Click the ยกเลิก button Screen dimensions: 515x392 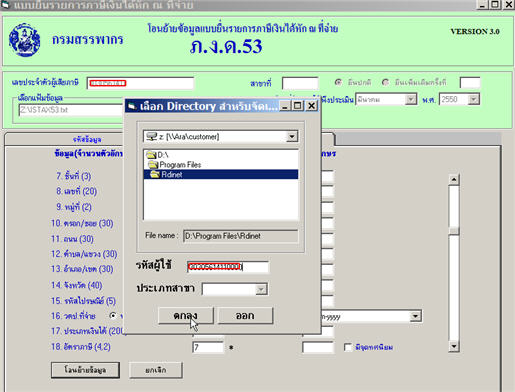click(x=156, y=370)
